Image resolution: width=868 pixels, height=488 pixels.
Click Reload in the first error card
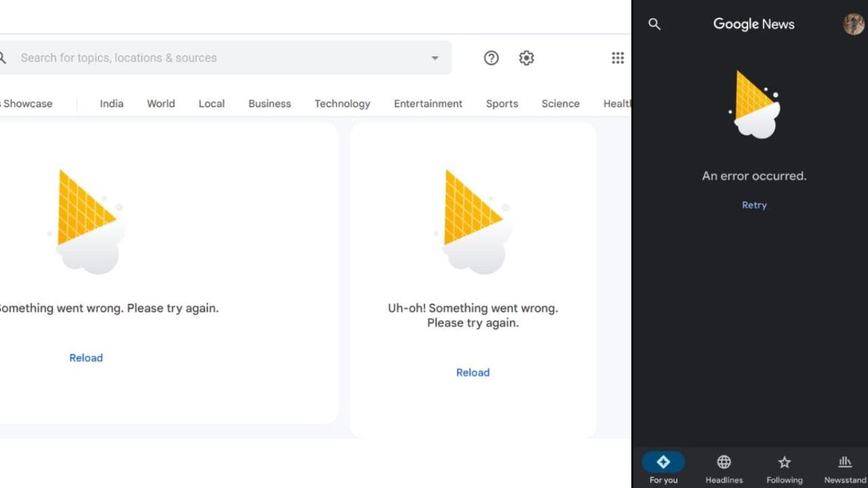pyautogui.click(x=86, y=358)
